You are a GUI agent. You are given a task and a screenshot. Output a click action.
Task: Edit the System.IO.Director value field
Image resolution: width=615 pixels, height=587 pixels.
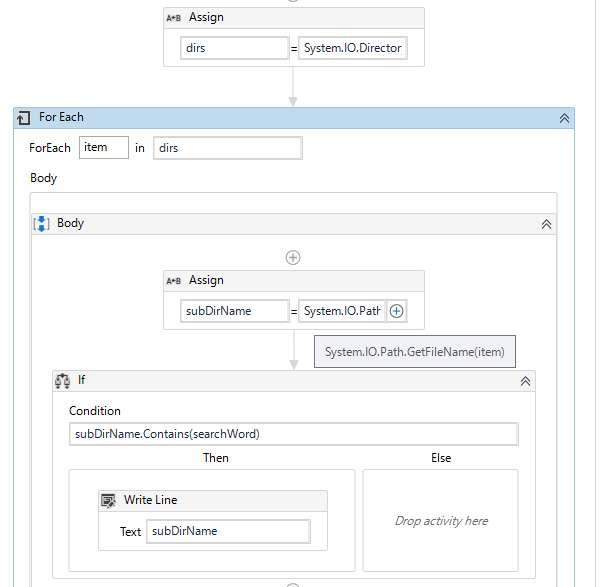(x=352, y=48)
